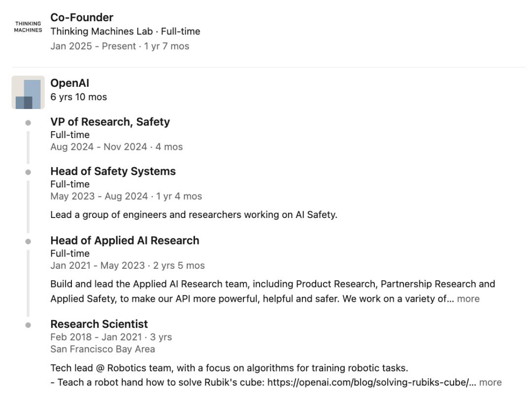Click the 6 yrs 10 mos tenure text
This screenshot has width=532, height=399.
(79, 97)
